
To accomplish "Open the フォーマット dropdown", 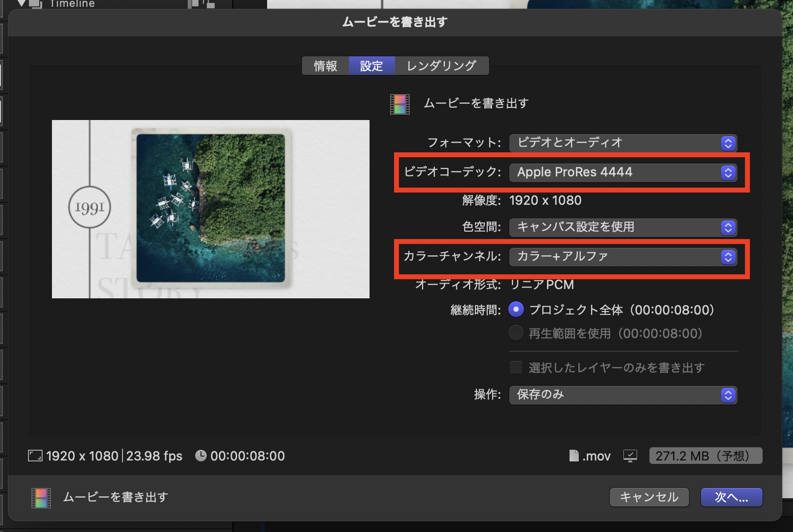I will pyautogui.click(x=623, y=143).
